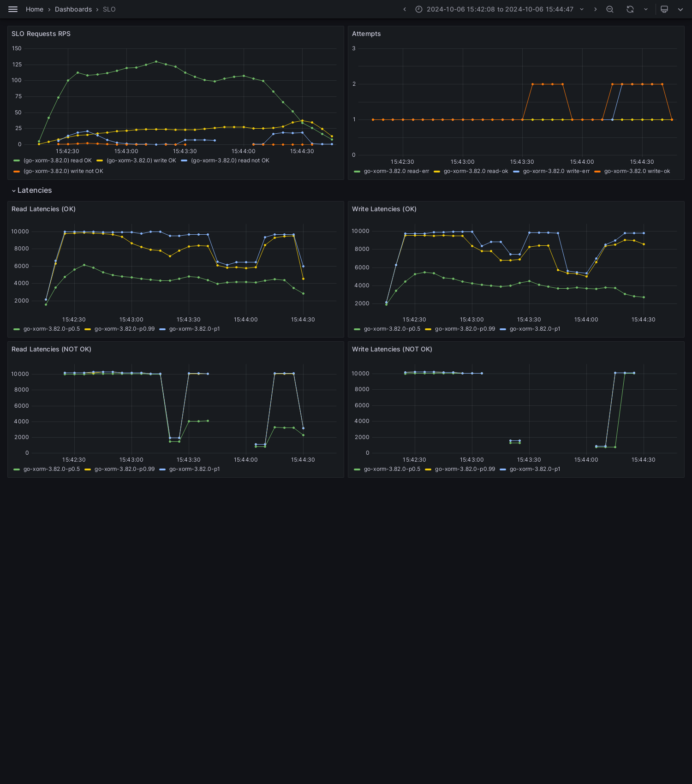Toggle p0.5 series in Write Latencies (NOT OK)
The height and width of the screenshot is (784, 692).
click(392, 469)
